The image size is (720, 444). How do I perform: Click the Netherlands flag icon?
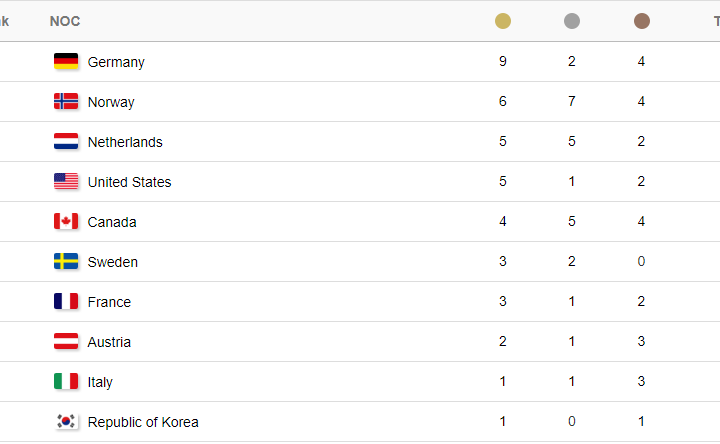click(x=66, y=141)
